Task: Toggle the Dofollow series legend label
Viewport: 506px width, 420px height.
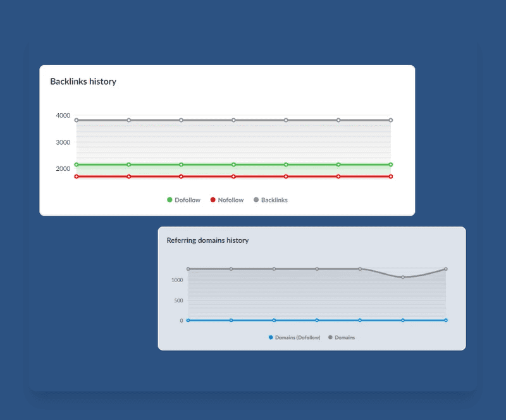Action: pyautogui.click(x=187, y=200)
